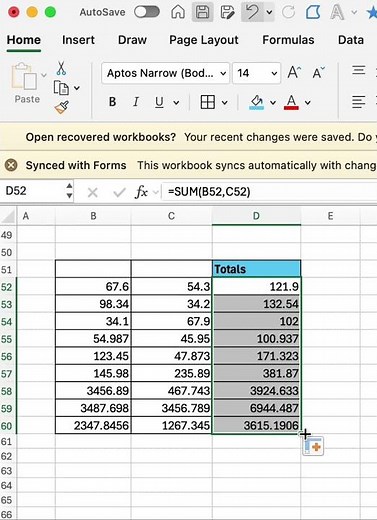
Task: Dismiss the Synced with Forms banner
Action: click(x=11, y=165)
